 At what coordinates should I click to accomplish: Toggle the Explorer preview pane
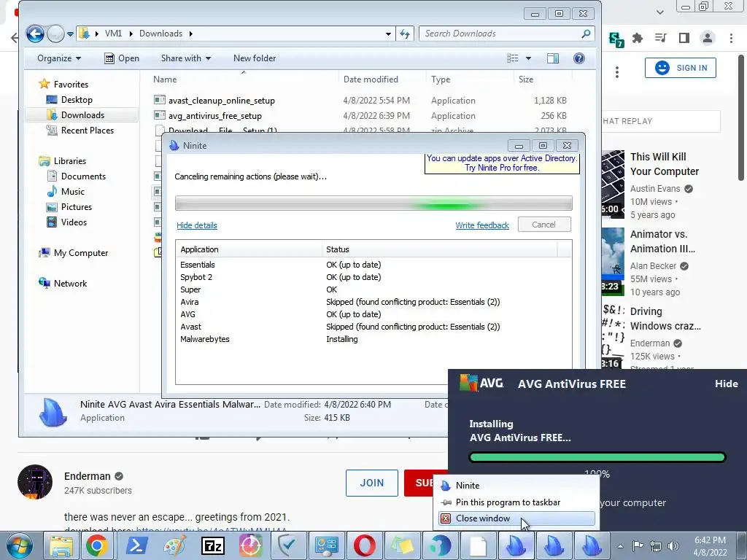553,58
